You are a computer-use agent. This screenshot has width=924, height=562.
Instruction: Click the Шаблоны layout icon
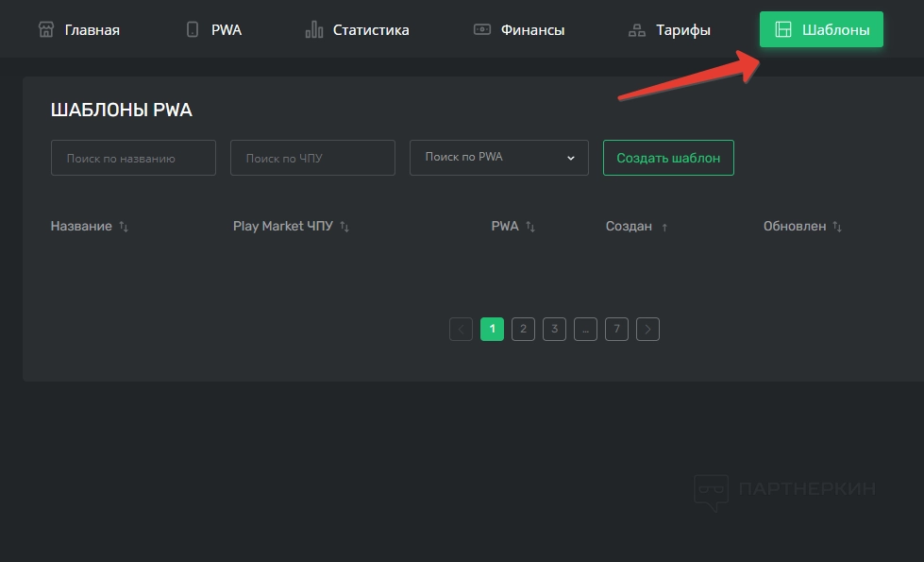[782, 29]
